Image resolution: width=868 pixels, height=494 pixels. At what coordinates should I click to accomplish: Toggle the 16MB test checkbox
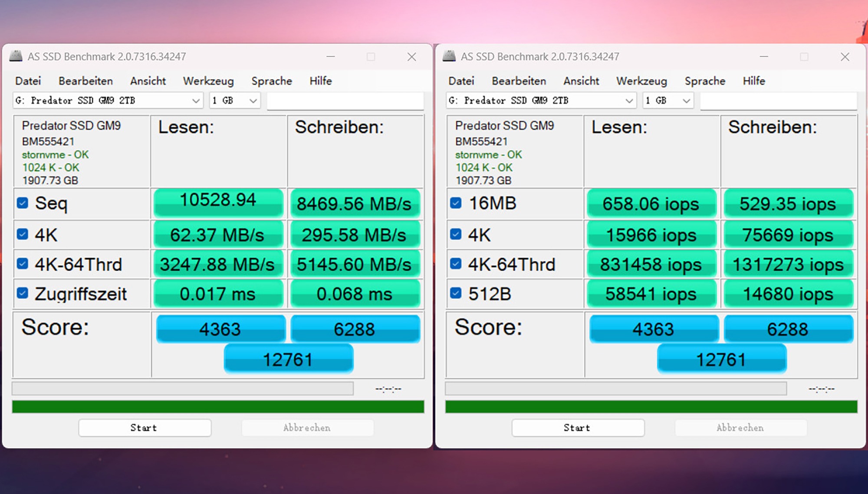click(456, 203)
